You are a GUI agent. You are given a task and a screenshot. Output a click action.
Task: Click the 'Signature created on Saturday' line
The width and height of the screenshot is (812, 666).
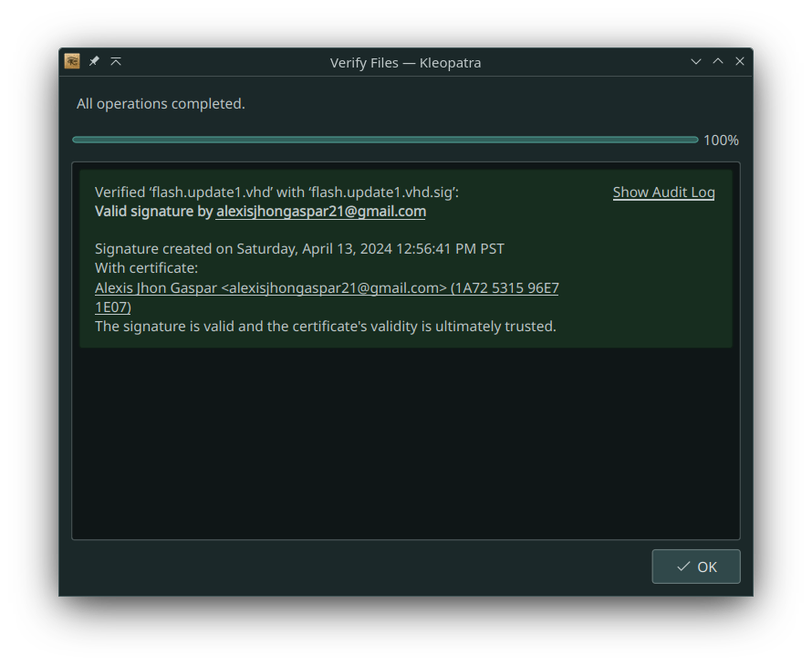pos(299,248)
